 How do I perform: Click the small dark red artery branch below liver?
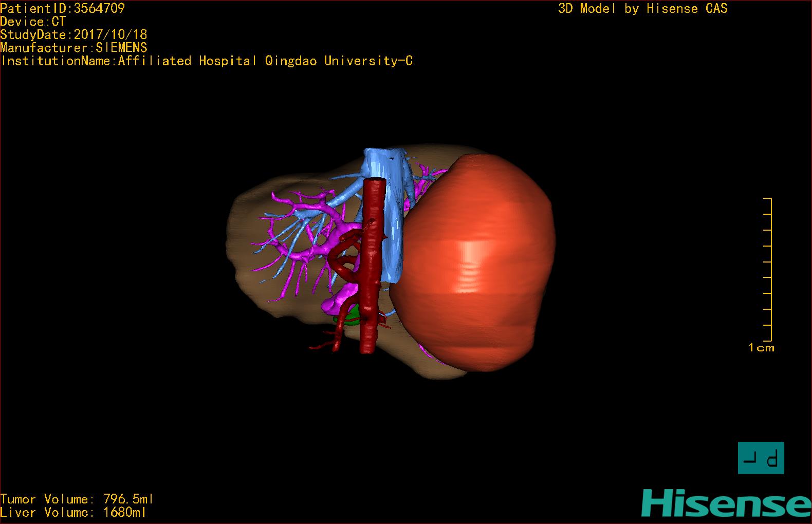[x=325, y=344]
